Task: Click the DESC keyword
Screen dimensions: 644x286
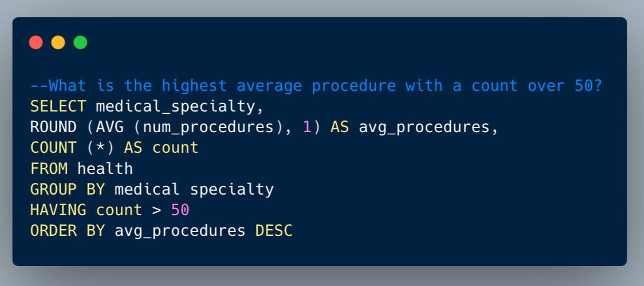Action: coord(274,231)
